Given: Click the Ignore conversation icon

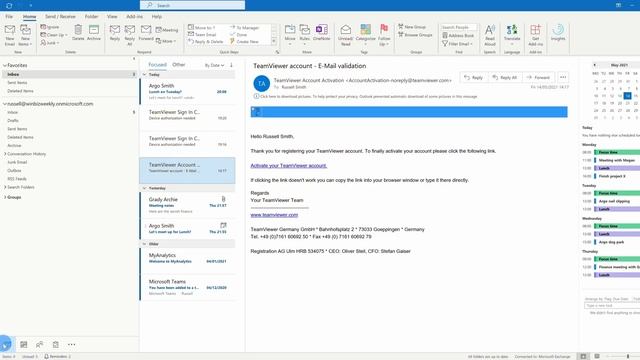Looking at the screenshot, I should (x=50, y=27).
